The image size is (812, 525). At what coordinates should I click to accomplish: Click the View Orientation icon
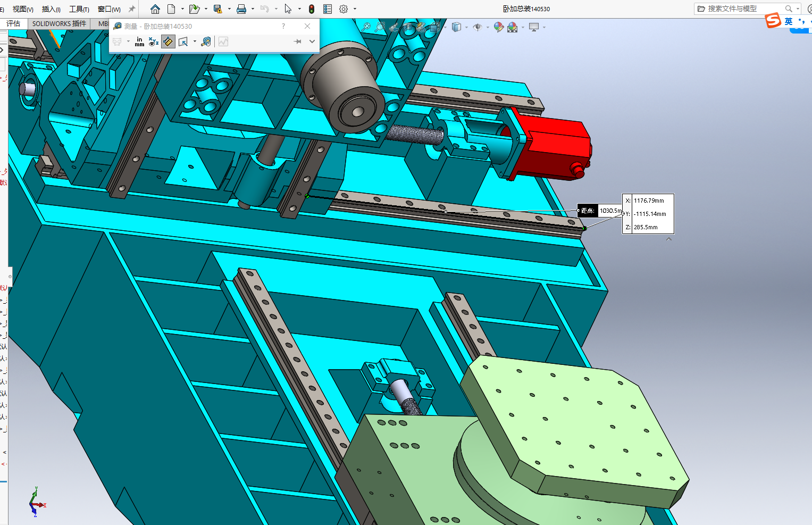pos(434,27)
